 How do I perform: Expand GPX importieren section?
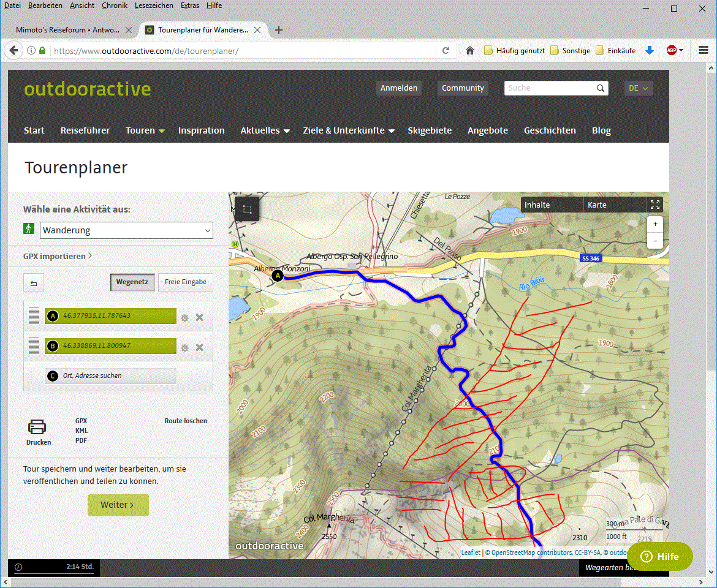(58, 256)
